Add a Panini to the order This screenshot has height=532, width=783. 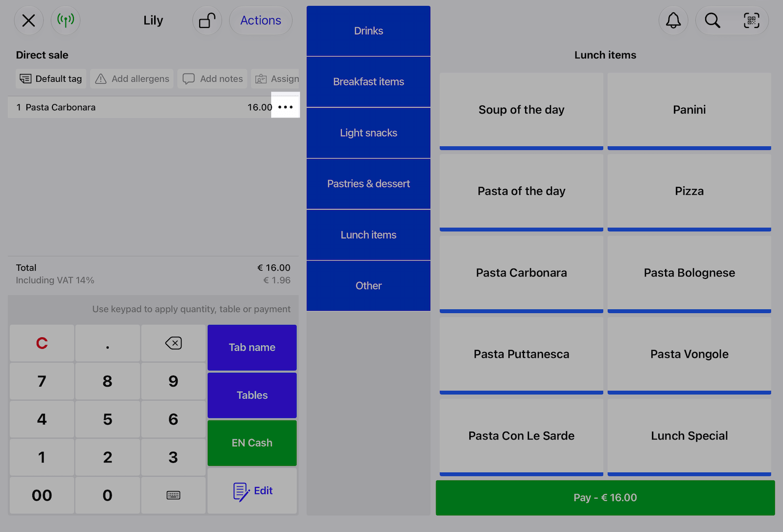point(690,111)
